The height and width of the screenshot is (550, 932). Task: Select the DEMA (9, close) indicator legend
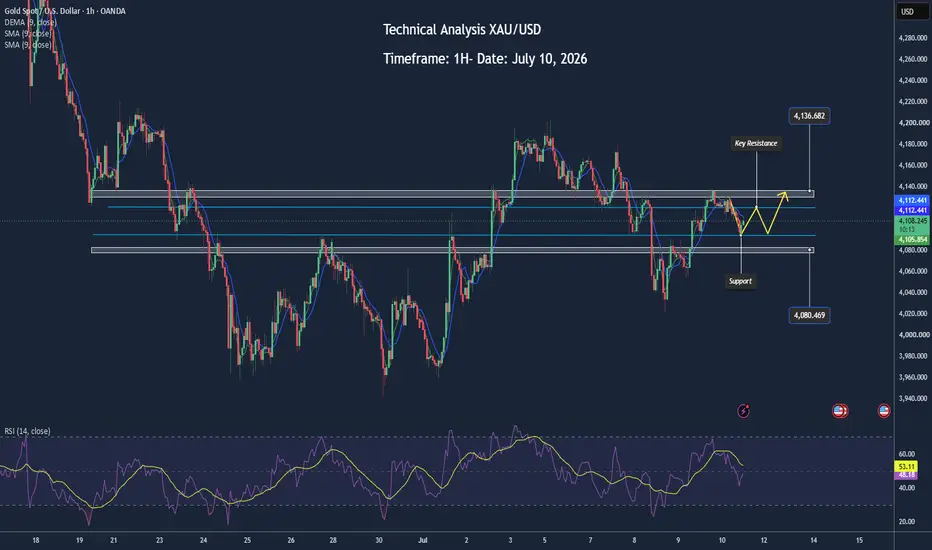pos(30,22)
